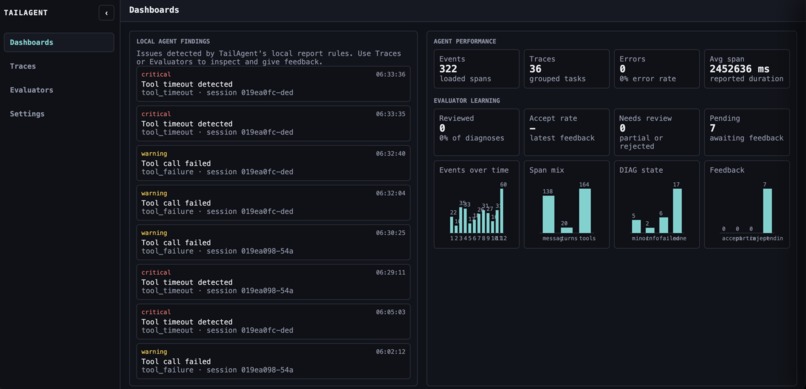Screen dimensions: 806x389
Task: Click the DIAG state chart
Action: (x=656, y=205)
